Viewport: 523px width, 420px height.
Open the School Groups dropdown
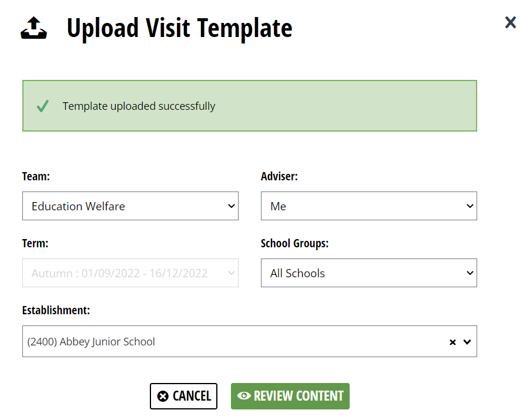click(369, 273)
